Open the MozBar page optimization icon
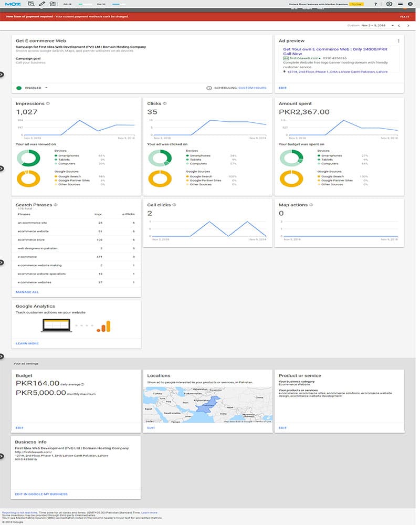The width and height of the screenshot is (420, 525). click(52, 4)
